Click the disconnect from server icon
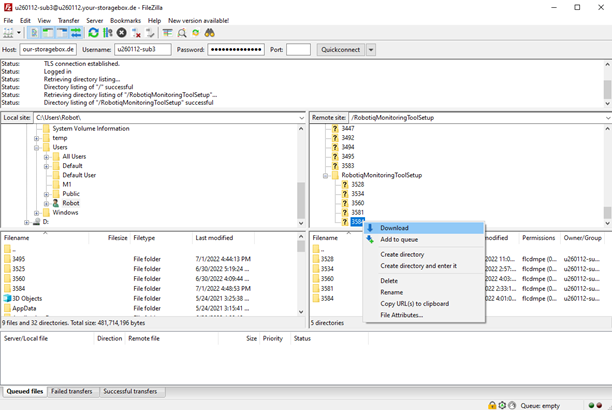 click(136, 33)
